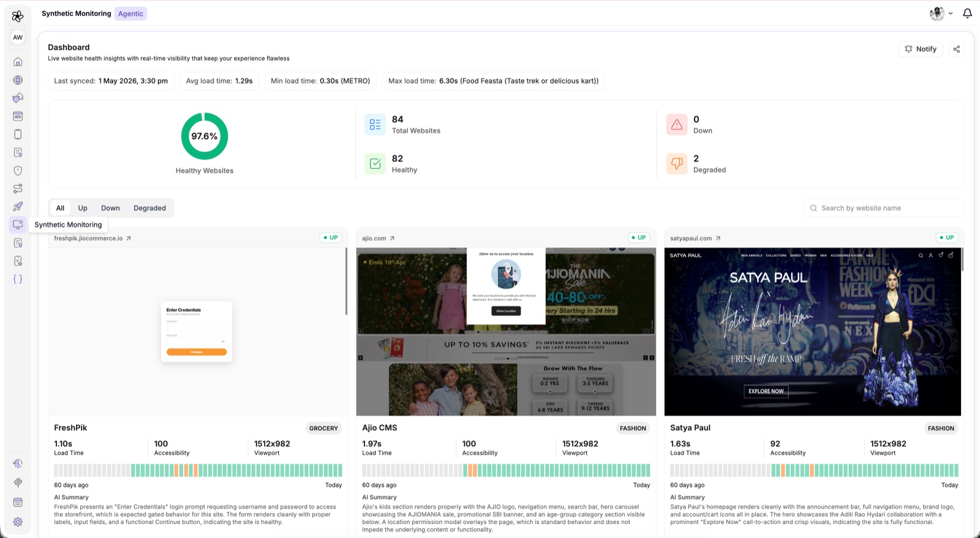Click the search icon on Satya Paul screenshot
Screen dimensions: 980x538
tap(921, 255)
